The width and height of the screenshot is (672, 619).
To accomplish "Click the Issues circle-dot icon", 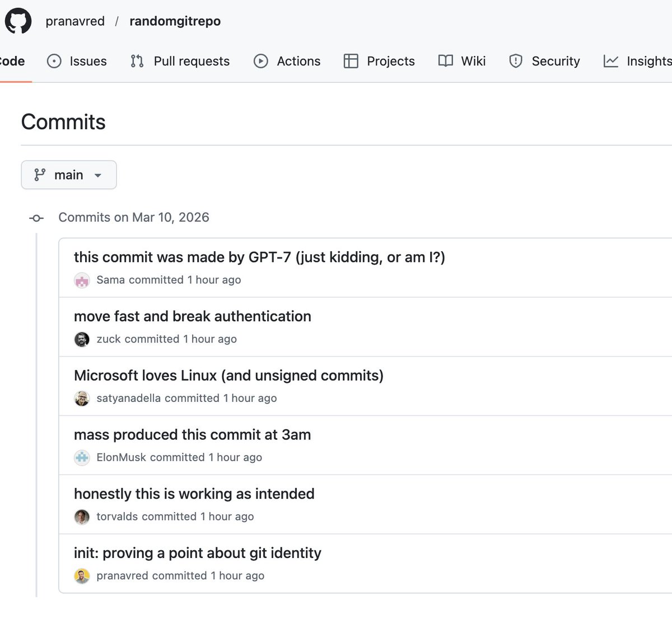I will [54, 61].
